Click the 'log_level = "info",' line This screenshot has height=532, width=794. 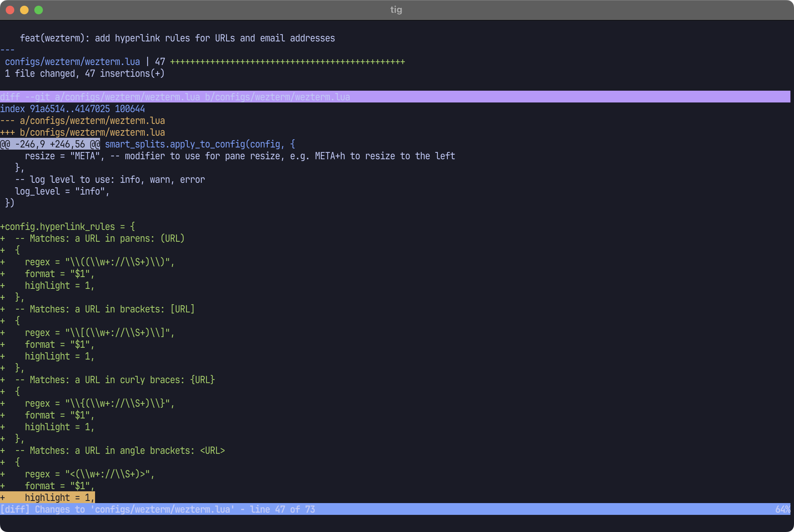click(x=62, y=191)
